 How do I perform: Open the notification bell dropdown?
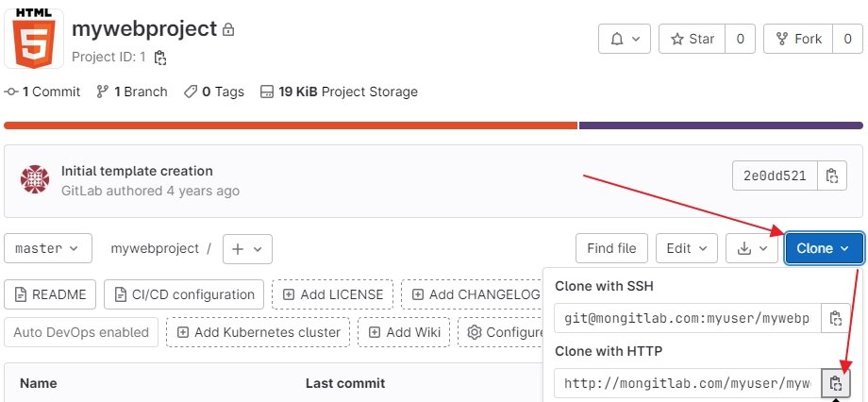pyautogui.click(x=625, y=39)
